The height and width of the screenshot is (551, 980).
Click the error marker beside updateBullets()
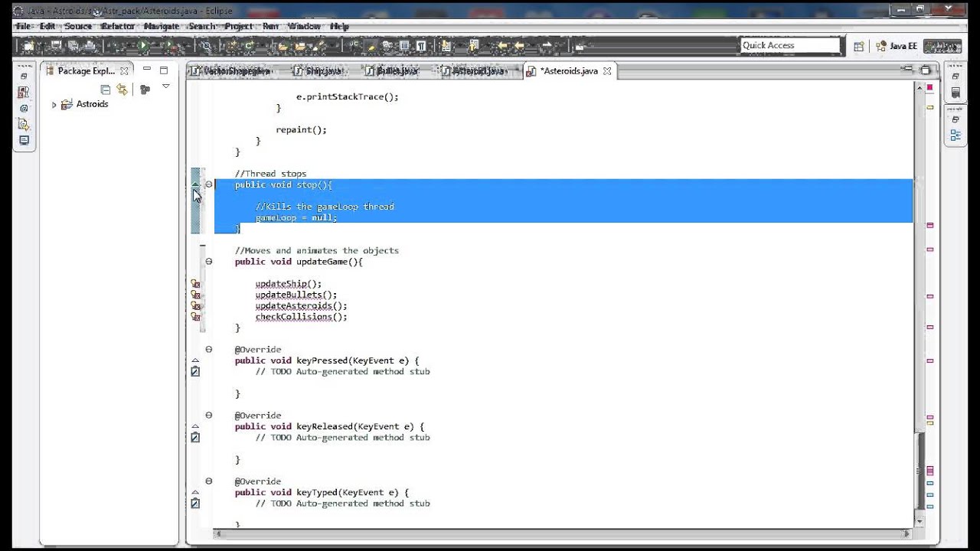[x=195, y=295]
